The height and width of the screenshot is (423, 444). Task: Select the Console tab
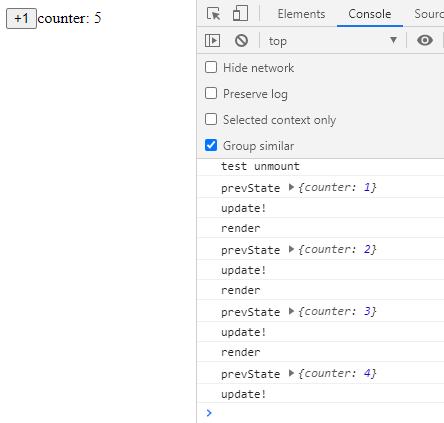(x=370, y=14)
